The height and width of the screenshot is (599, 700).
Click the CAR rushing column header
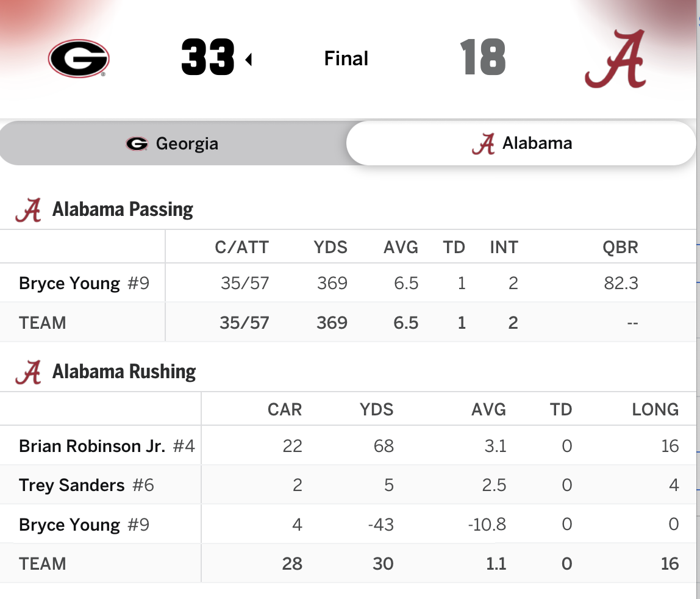point(285,409)
